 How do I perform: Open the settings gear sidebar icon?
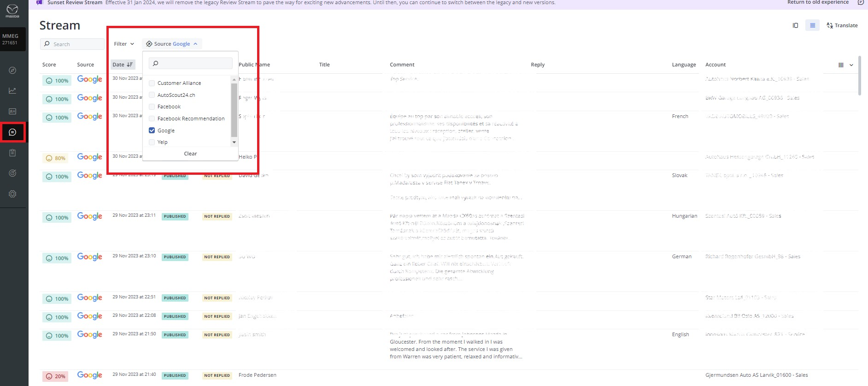[12, 194]
